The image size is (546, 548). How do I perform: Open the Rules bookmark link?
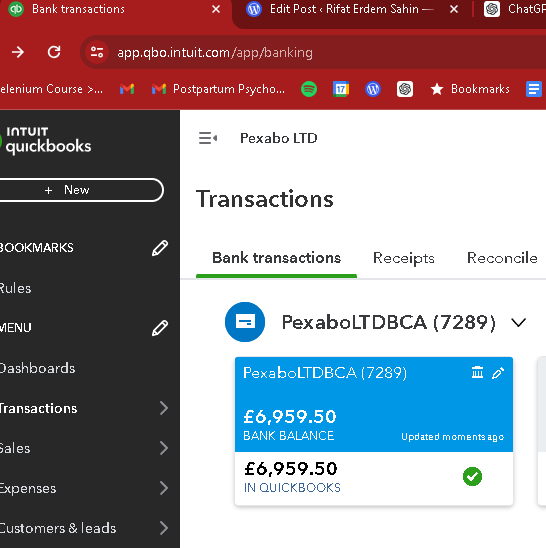point(15,288)
